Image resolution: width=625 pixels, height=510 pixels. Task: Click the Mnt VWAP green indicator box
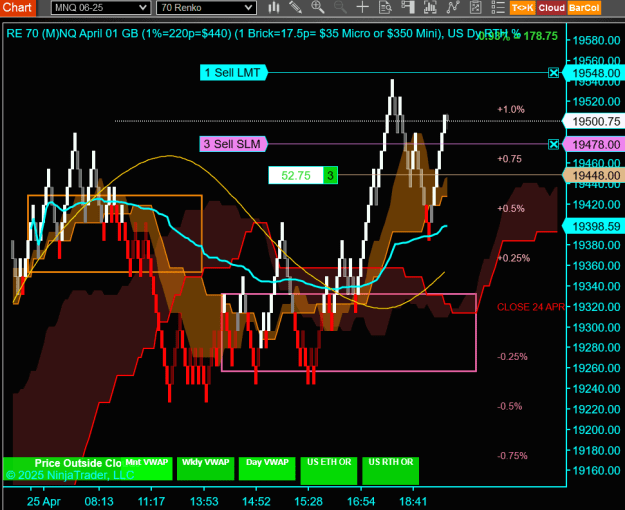tap(147, 469)
